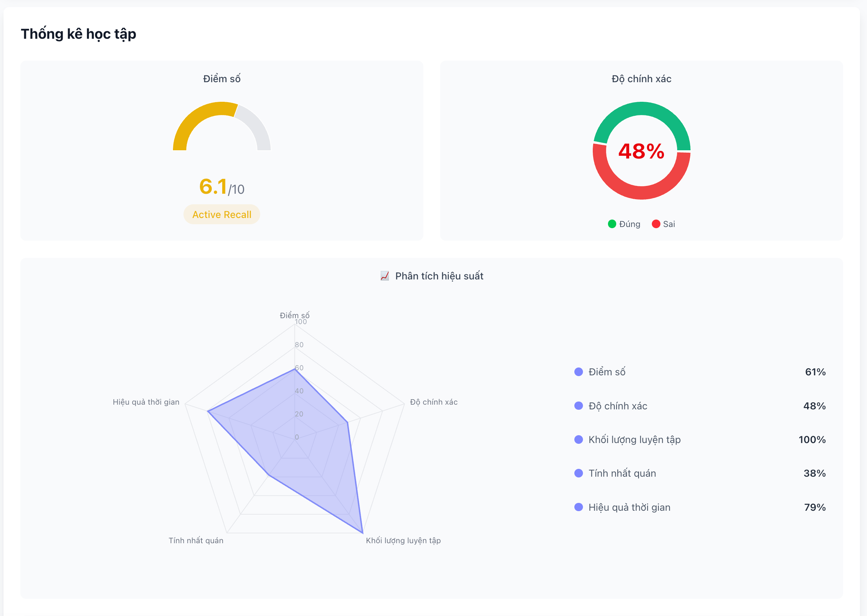Click the 48% center accuracy value
This screenshot has width=867, height=616.
(641, 151)
